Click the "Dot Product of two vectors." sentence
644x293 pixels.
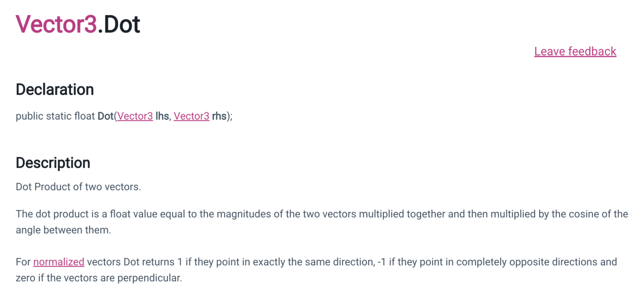pyautogui.click(x=78, y=187)
